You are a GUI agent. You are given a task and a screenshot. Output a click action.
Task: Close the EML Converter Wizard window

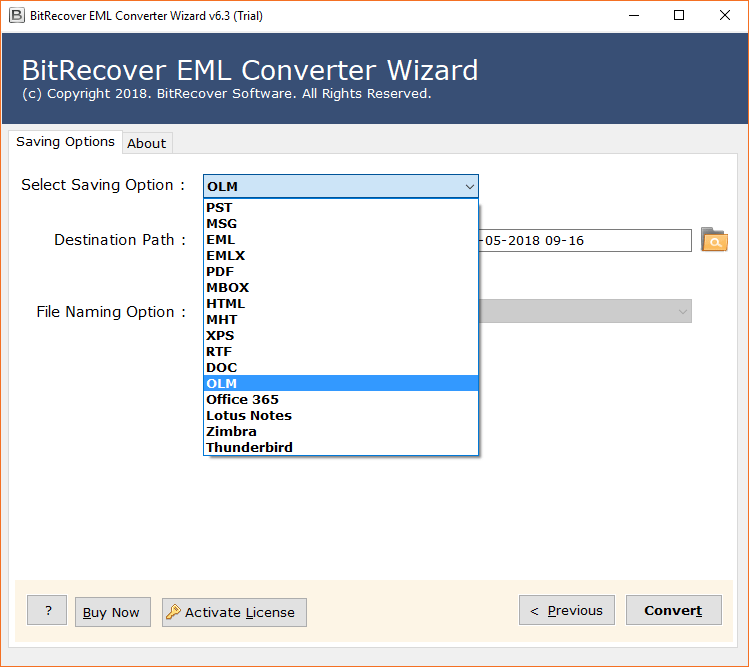[725, 15]
